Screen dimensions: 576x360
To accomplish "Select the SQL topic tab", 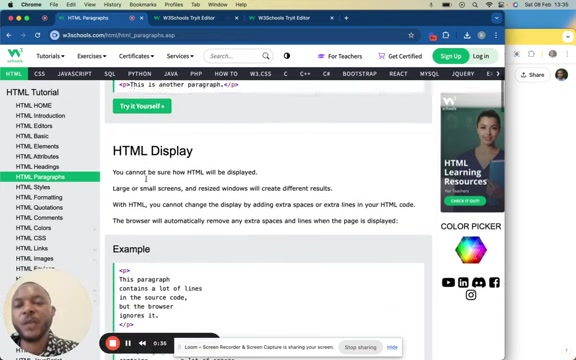I will 109,74.
